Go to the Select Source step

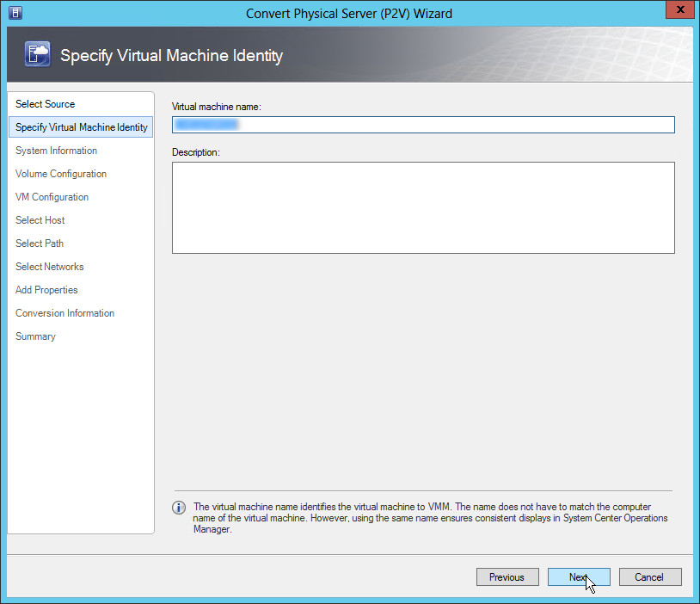46,104
